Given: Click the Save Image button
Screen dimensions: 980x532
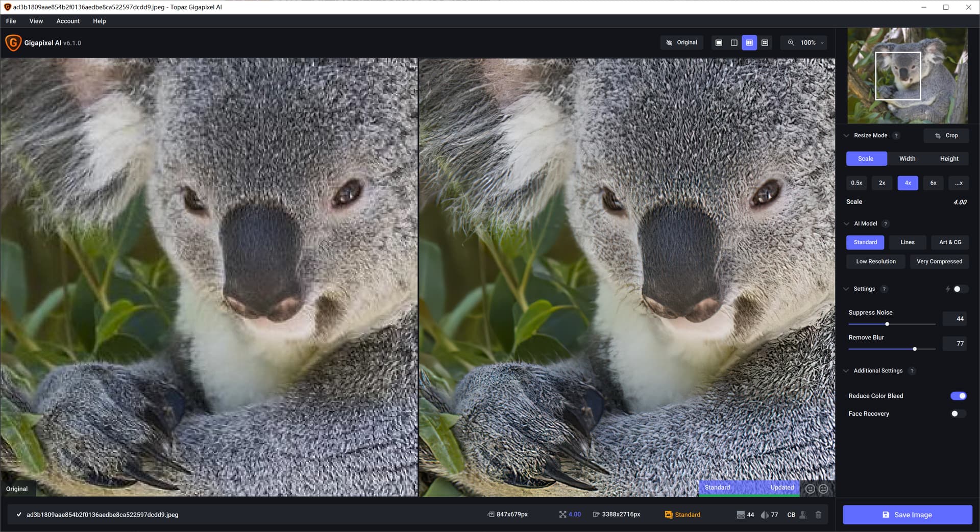Looking at the screenshot, I should point(907,515).
